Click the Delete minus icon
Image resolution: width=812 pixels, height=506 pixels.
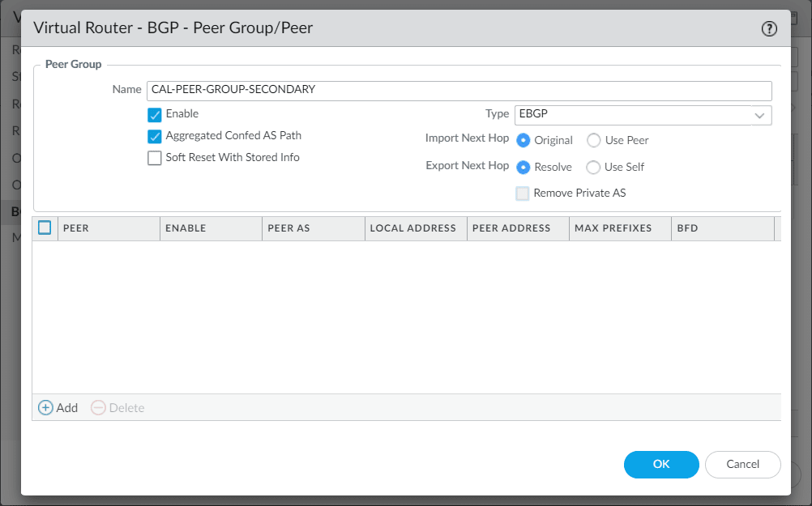point(97,407)
